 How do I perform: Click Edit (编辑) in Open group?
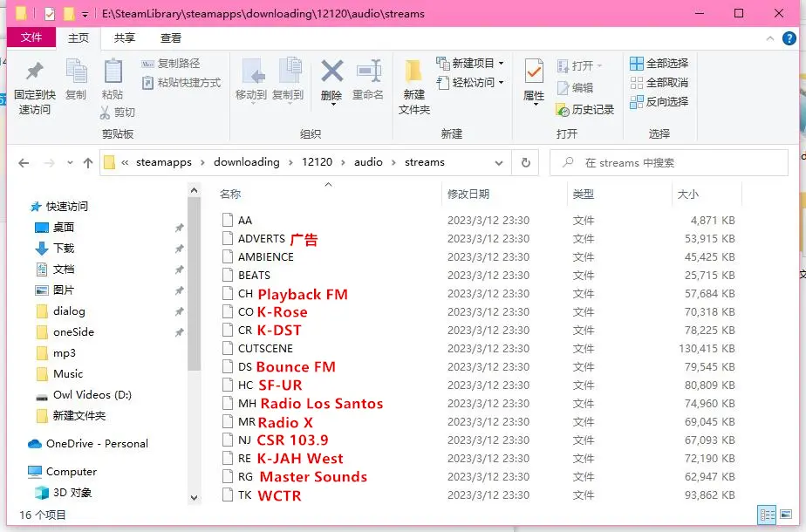tap(575, 88)
